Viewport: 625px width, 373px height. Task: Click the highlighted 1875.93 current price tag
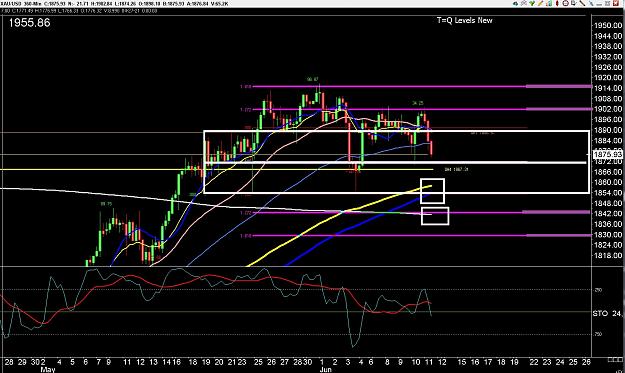click(x=607, y=154)
